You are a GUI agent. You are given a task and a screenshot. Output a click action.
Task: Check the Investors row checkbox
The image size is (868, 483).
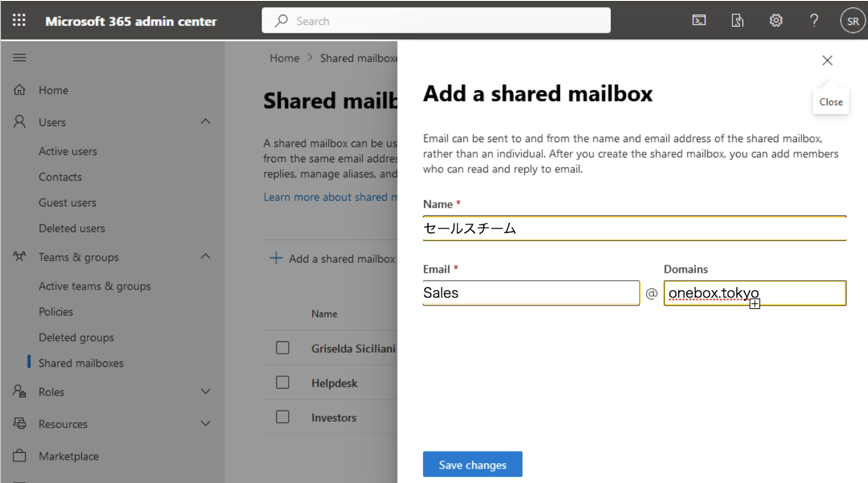click(283, 417)
